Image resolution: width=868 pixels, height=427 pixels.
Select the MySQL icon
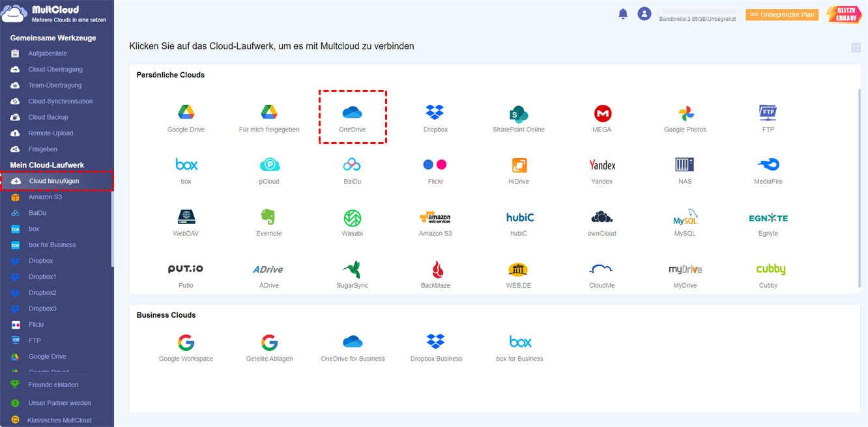click(x=686, y=217)
